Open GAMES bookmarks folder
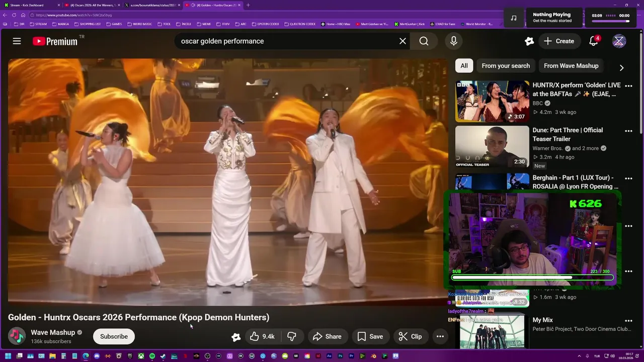Viewport: 644px width, 362px height. [x=114, y=24]
